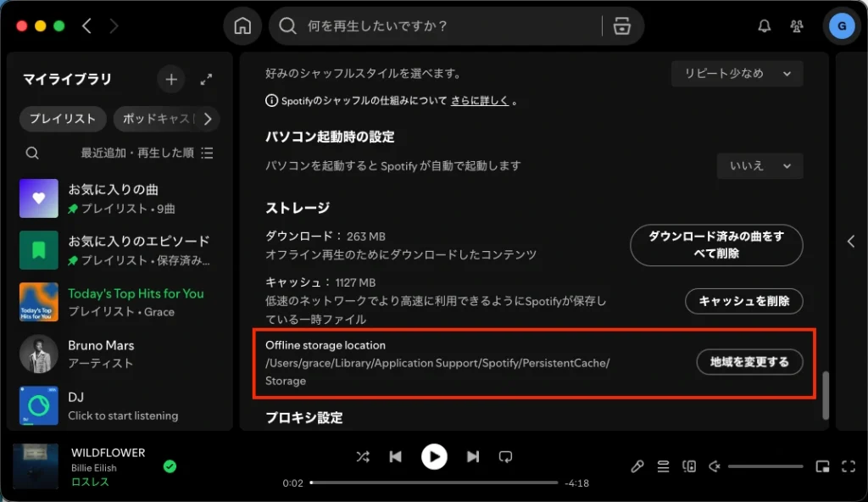The height and width of the screenshot is (502, 868).
Task: Click the ストレージ section heading
Action: tap(298, 208)
